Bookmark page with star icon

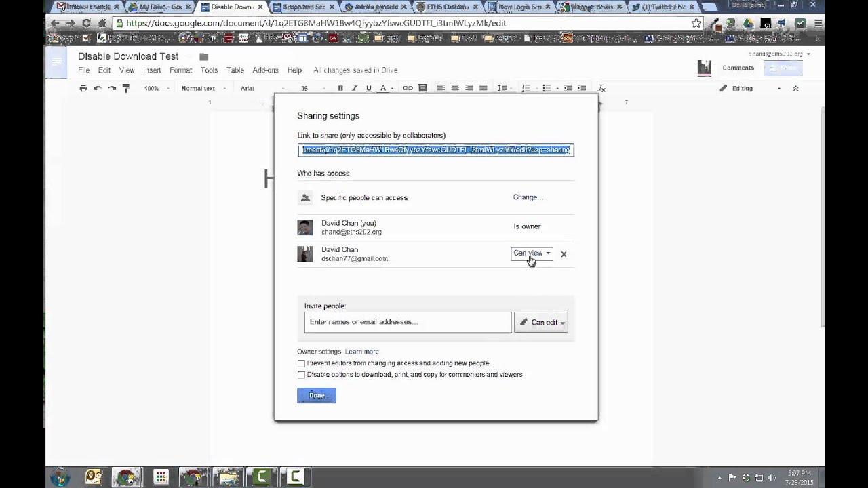696,23
